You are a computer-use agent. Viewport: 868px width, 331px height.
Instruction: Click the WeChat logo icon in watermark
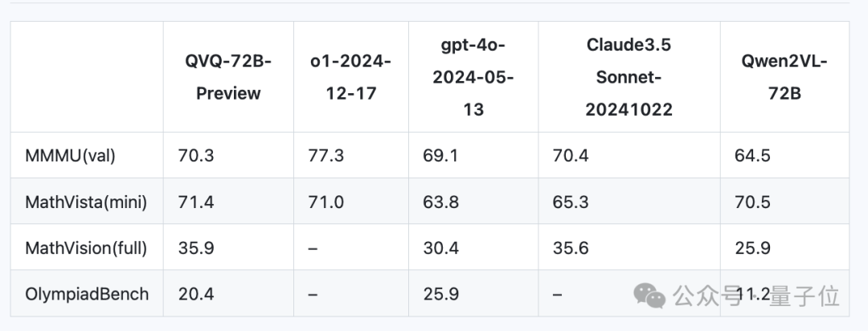click(649, 295)
